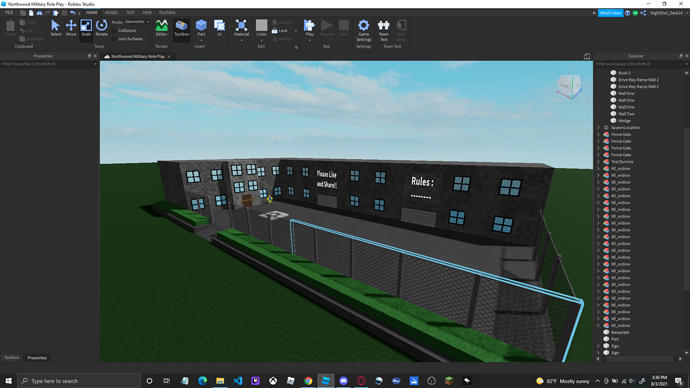Open the Part dropdown arrow

[x=201, y=40]
